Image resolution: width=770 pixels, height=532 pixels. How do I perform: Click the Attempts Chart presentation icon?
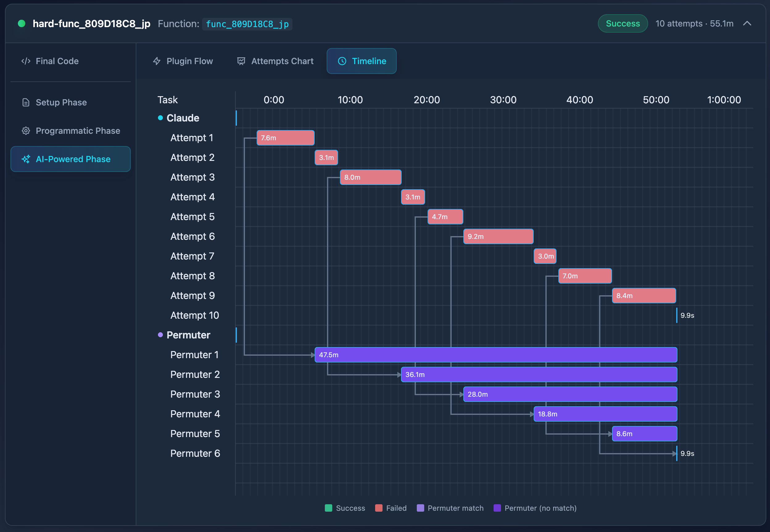pyautogui.click(x=241, y=61)
